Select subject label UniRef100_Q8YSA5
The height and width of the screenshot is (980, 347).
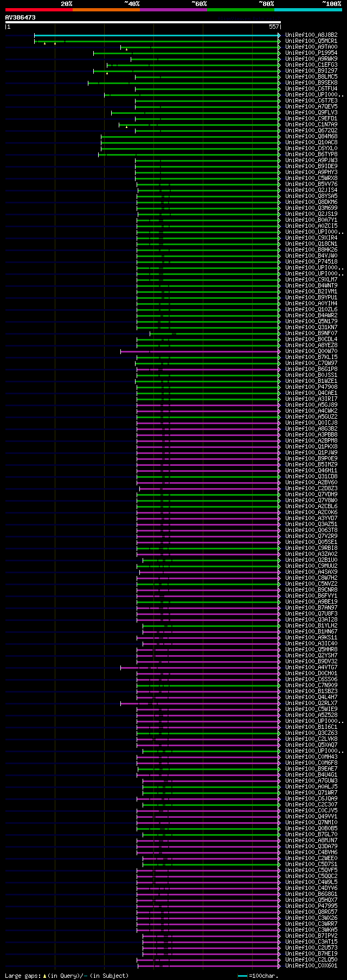tap(311, 196)
